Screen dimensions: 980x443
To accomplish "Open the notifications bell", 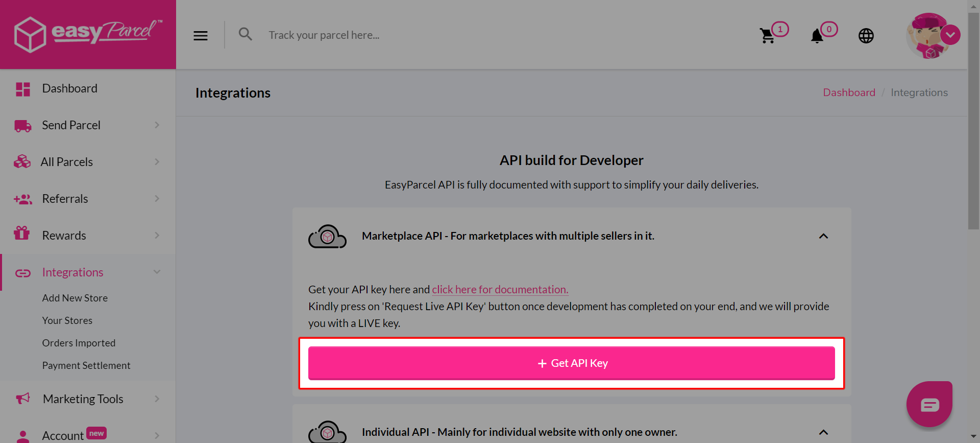I will point(817,36).
